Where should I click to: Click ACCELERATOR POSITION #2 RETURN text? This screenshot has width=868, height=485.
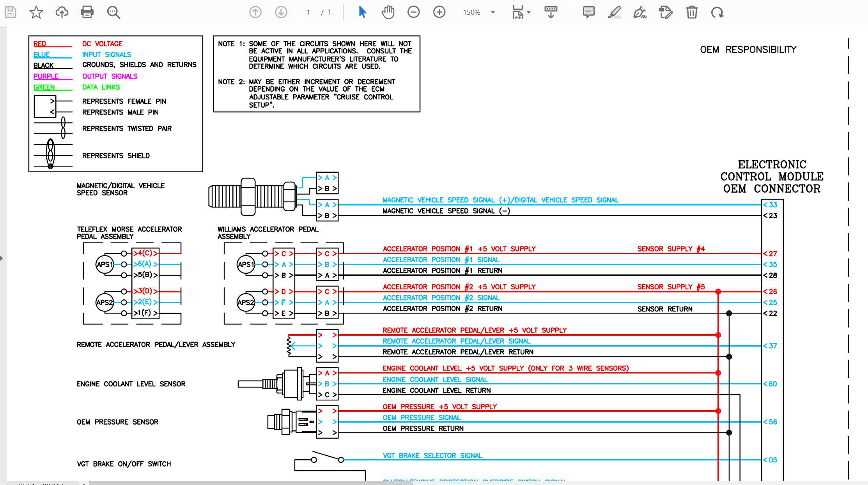[x=442, y=308]
